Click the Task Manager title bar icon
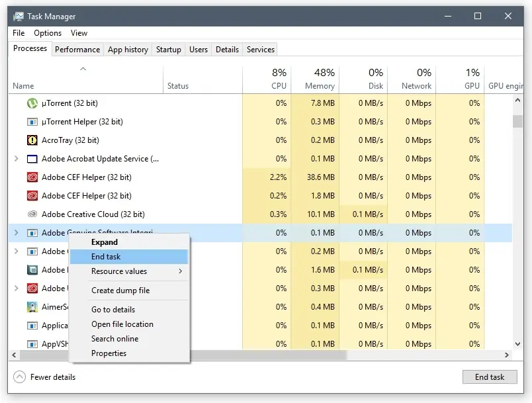This screenshot has width=532, height=403. (x=19, y=17)
